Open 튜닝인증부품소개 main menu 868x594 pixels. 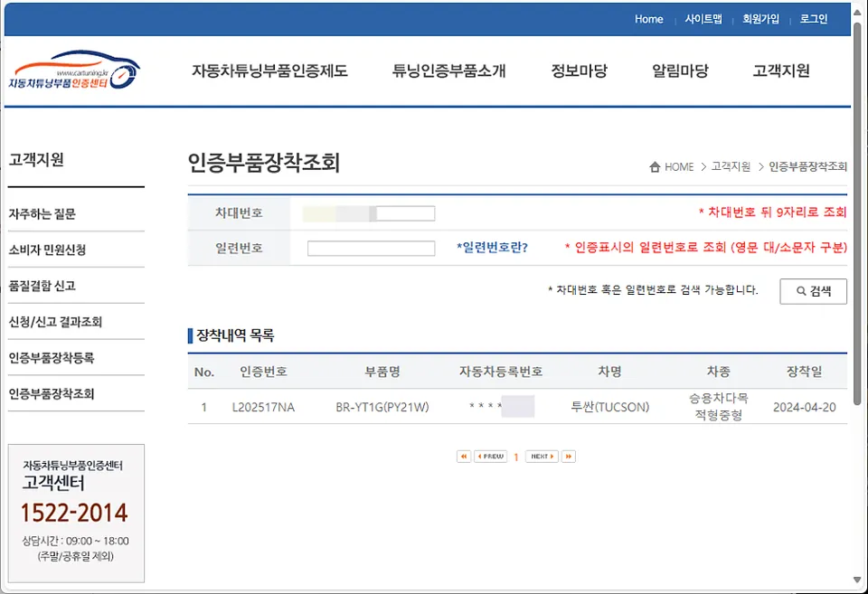(x=449, y=71)
